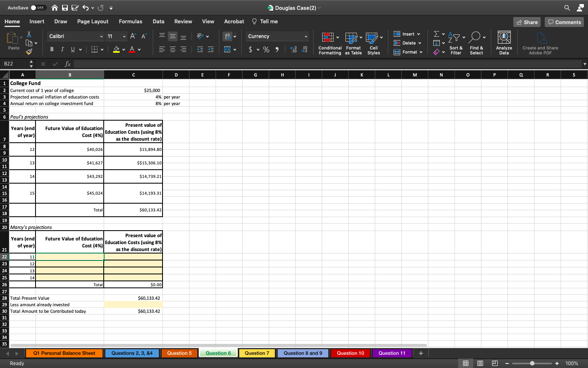The width and height of the screenshot is (588, 368).
Task: Open the Comments pane button
Action: click(x=564, y=22)
